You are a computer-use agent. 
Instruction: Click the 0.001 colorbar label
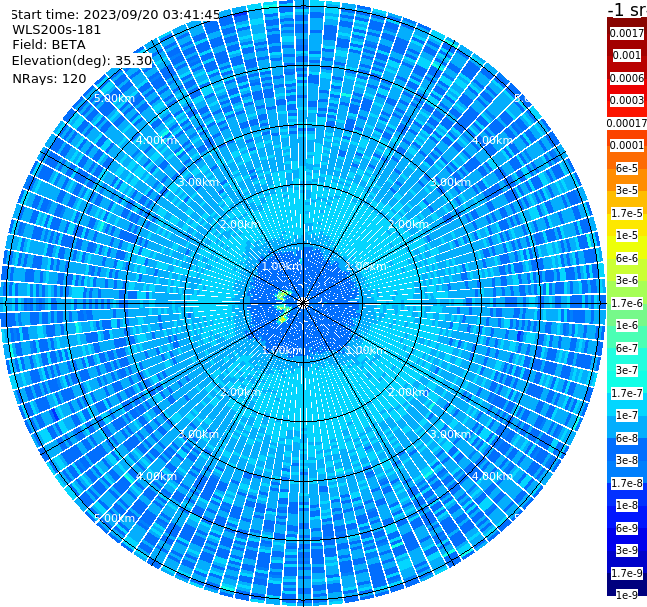tap(627, 55)
